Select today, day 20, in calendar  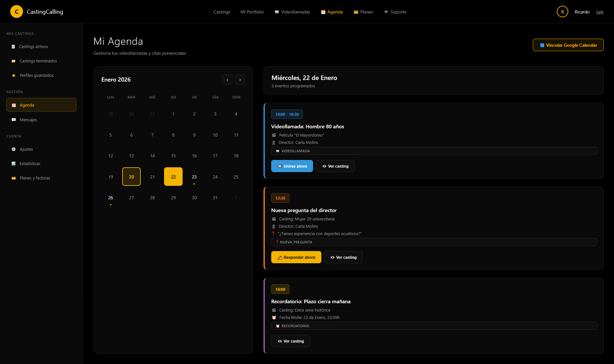(x=131, y=177)
